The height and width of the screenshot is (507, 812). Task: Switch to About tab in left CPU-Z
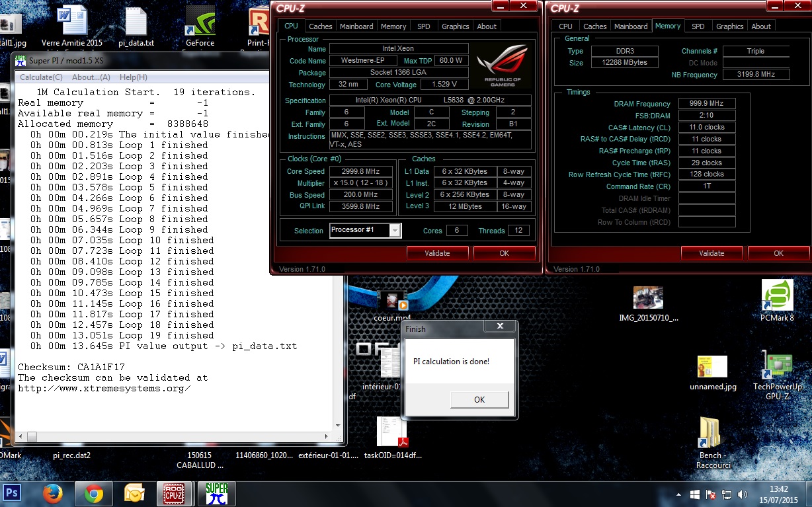(x=487, y=26)
